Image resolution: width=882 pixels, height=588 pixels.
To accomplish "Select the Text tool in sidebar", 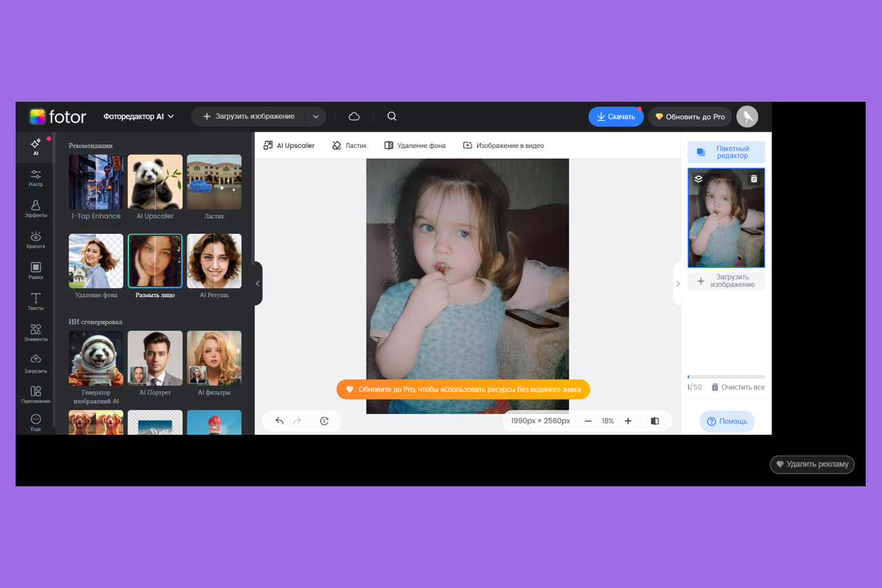I will [x=35, y=302].
